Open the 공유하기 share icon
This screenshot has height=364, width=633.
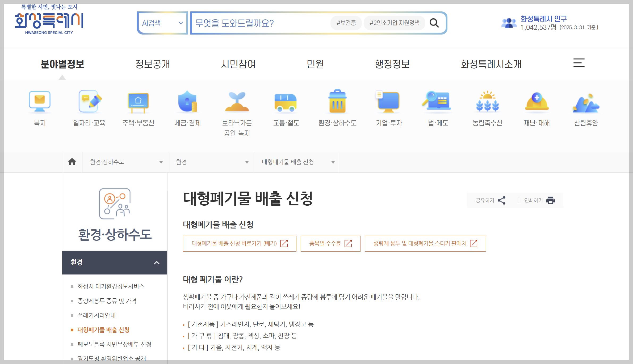click(502, 200)
